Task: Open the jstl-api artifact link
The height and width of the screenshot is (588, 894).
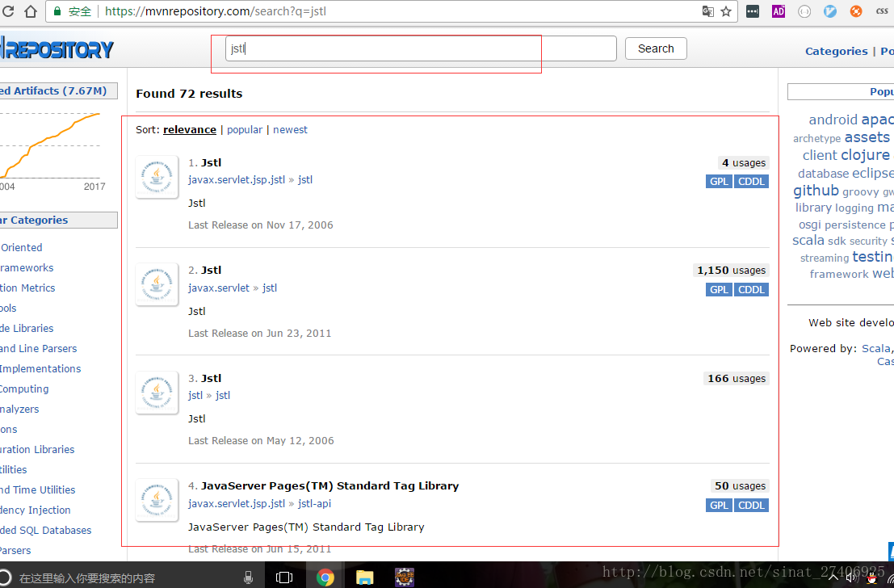Action: [314, 503]
